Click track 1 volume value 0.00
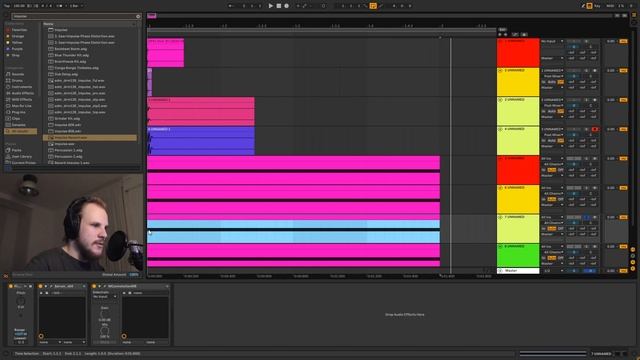This screenshot has width=640, height=360. pos(611,41)
